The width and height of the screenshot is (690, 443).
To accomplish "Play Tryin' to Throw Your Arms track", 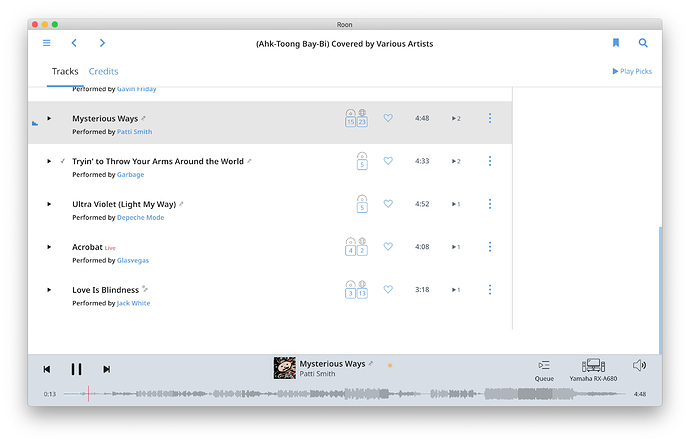I will [49, 161].
